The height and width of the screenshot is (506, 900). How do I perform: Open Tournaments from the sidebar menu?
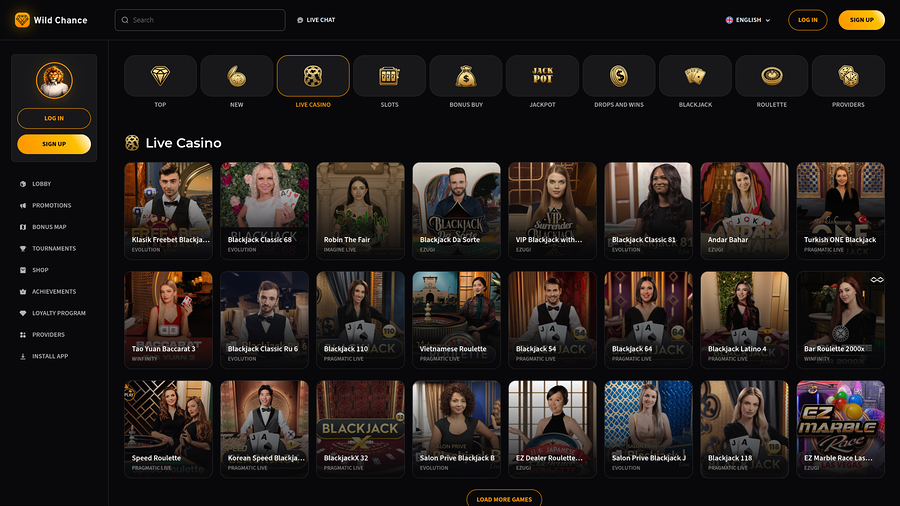54,248
